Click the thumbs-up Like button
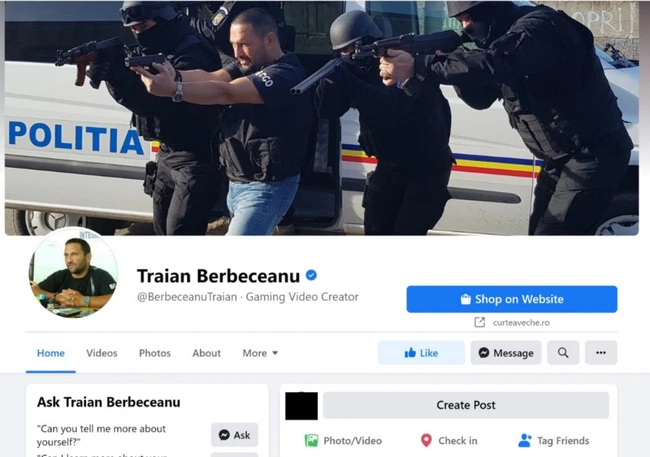 pos(421,352)
